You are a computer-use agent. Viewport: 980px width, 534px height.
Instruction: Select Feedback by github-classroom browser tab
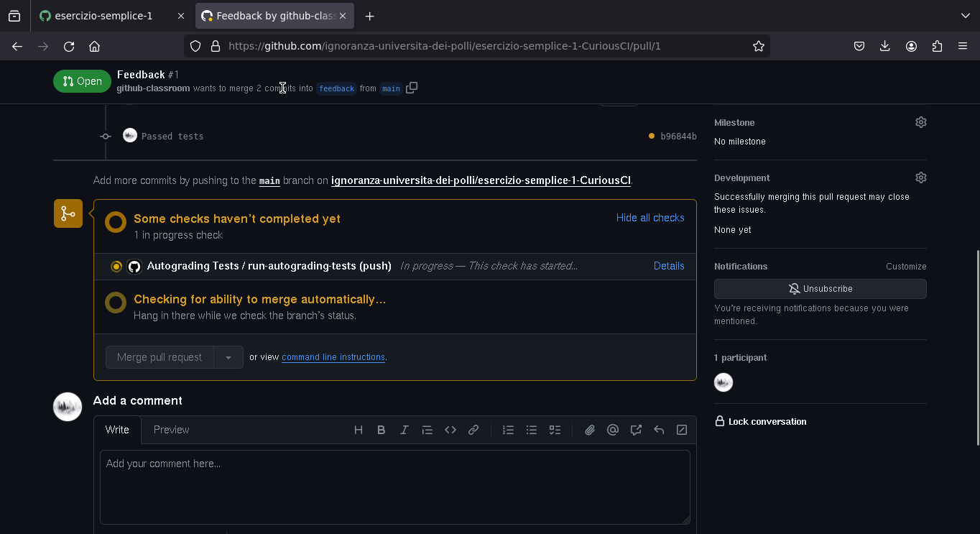pos(275,16)
